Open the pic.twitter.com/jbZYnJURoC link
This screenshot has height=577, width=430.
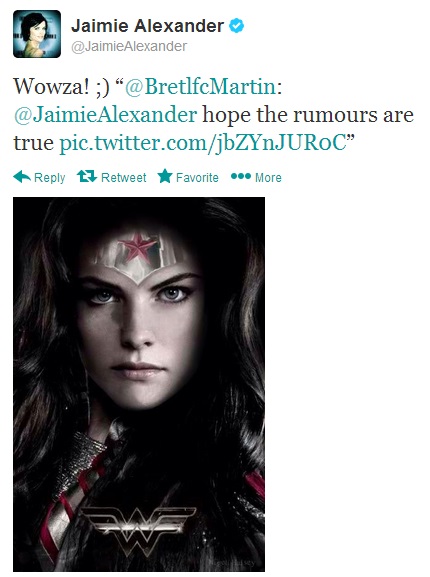[203, 144]
